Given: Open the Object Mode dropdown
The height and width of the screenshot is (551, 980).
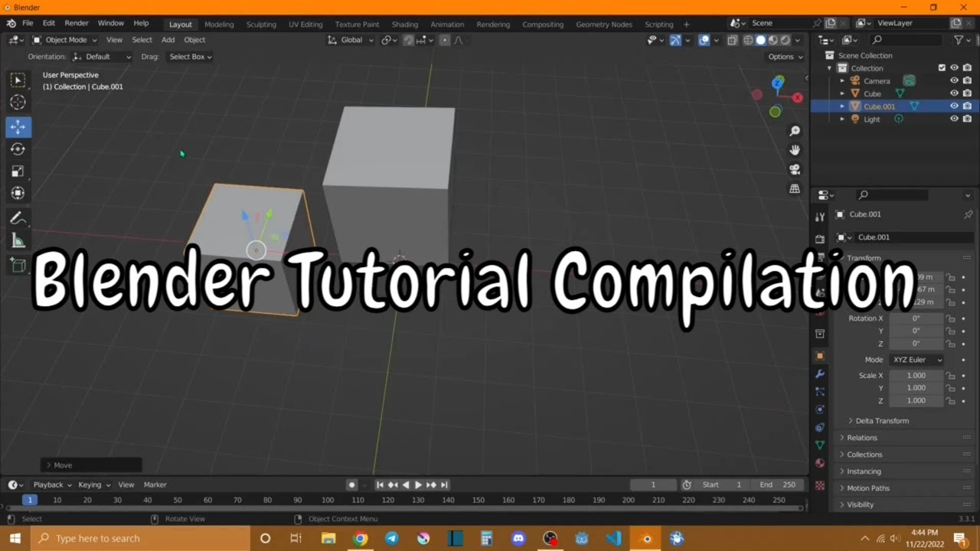Looking at the screenshot, I should [x=64, y=40].
